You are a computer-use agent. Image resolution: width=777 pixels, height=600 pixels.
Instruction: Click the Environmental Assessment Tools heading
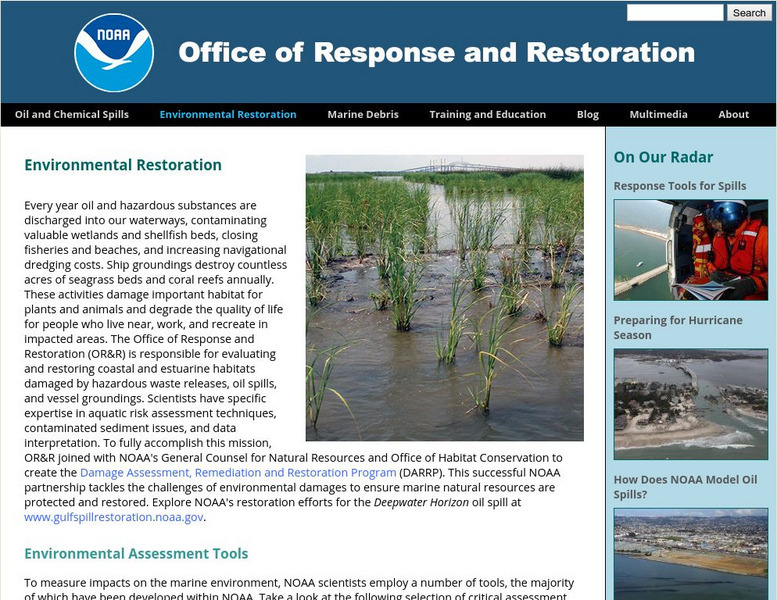pos(136,553)
